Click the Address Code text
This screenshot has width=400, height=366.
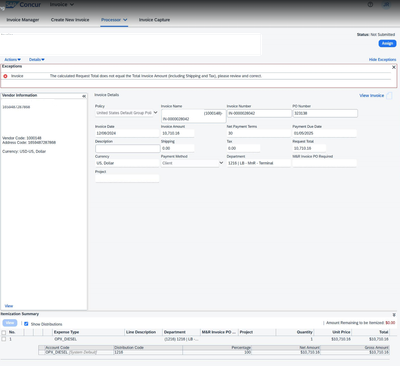tap(29, 143)
